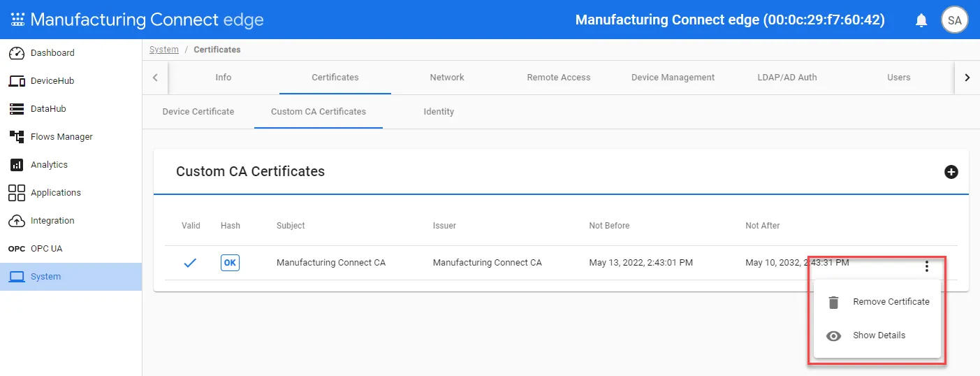
Task: Go to OPC UA in sidebar
Action: 71,249
